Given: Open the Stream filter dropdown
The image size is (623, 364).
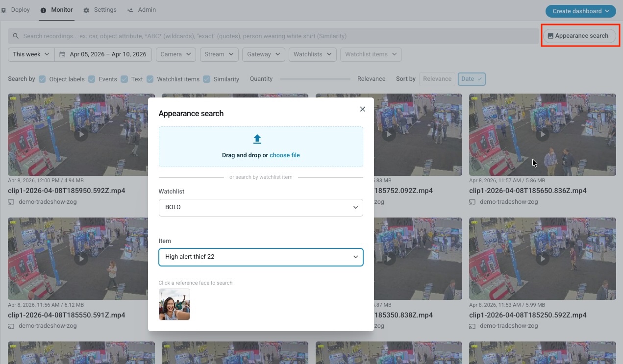Looking at the screenshot, I should pos(219,54).
